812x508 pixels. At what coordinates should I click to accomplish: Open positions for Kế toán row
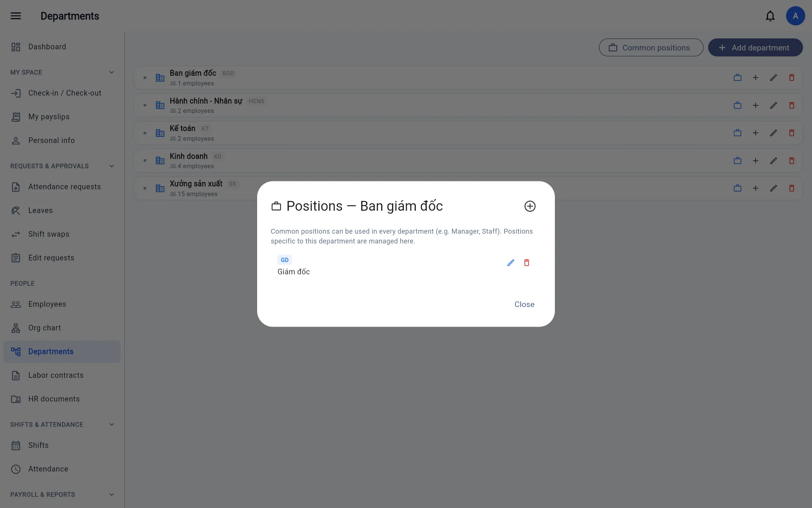tap(738, 133)
